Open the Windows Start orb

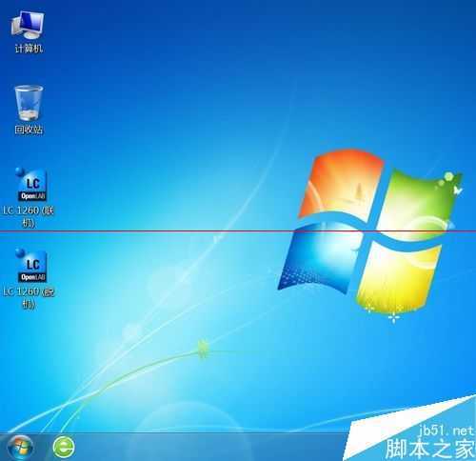point(20,447)
